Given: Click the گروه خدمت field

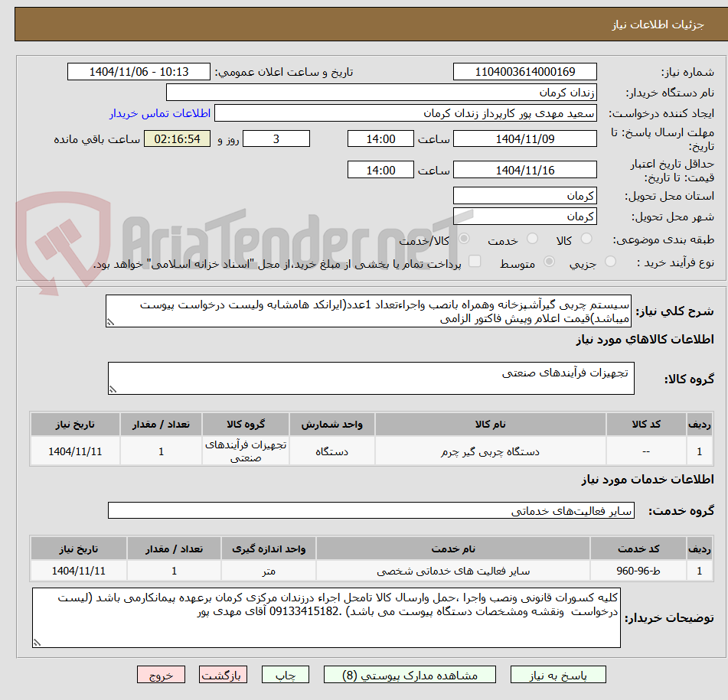Looking at the screenshot, I should tap(371, 510).
